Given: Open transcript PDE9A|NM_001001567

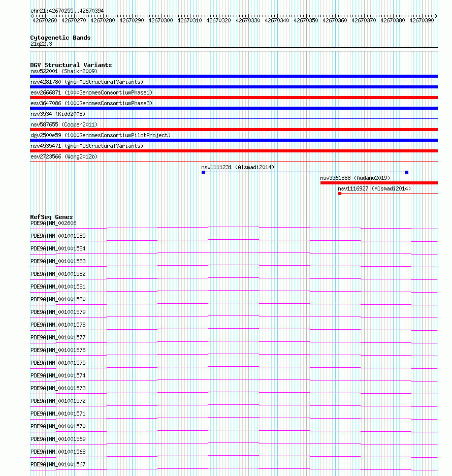Looking at the screenshot, I should (x=58, y=464).
